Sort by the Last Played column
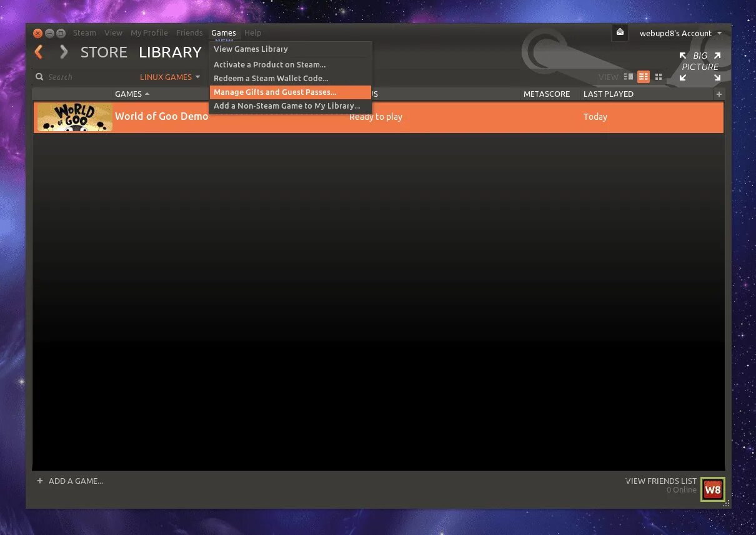756x535 pixels. [609, 94]
